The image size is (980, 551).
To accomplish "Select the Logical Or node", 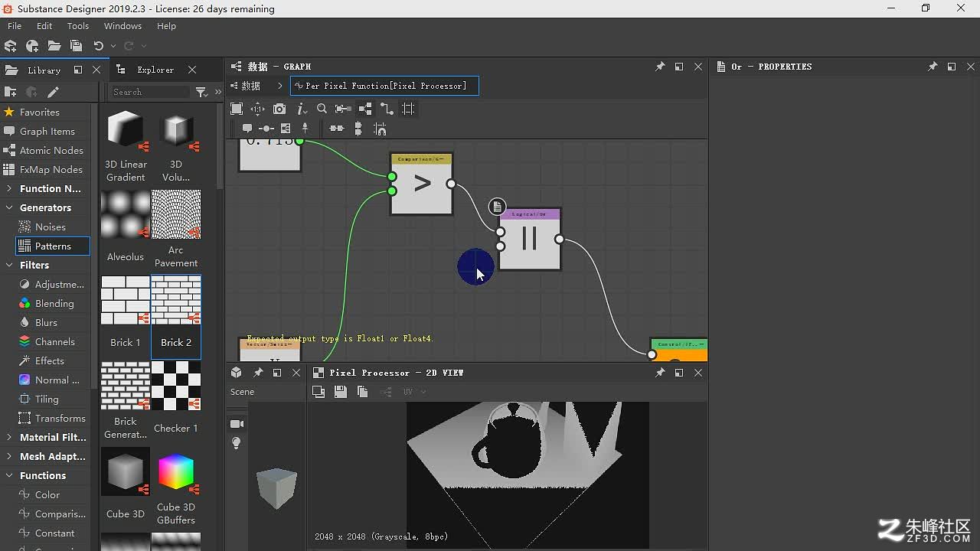I will click(530, 240).
